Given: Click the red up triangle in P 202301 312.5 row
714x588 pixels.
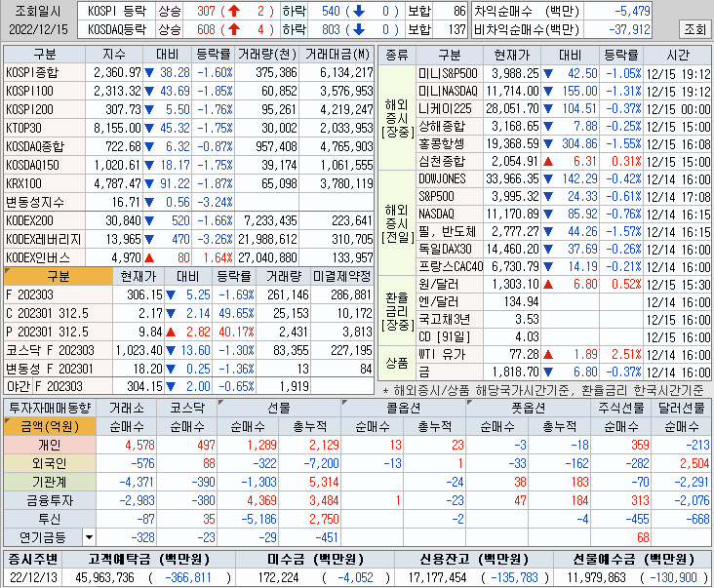Looking at the screenshot, I should [171, 333].
